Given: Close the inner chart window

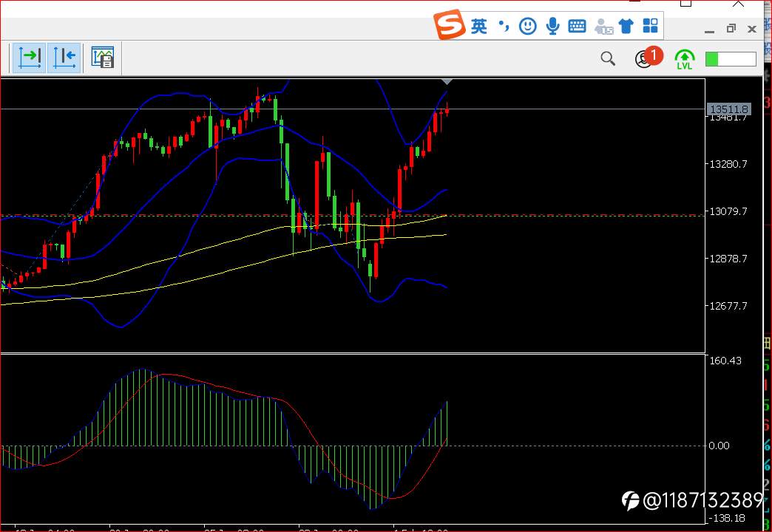Looking at the screenshot, I should click(752, 29).
